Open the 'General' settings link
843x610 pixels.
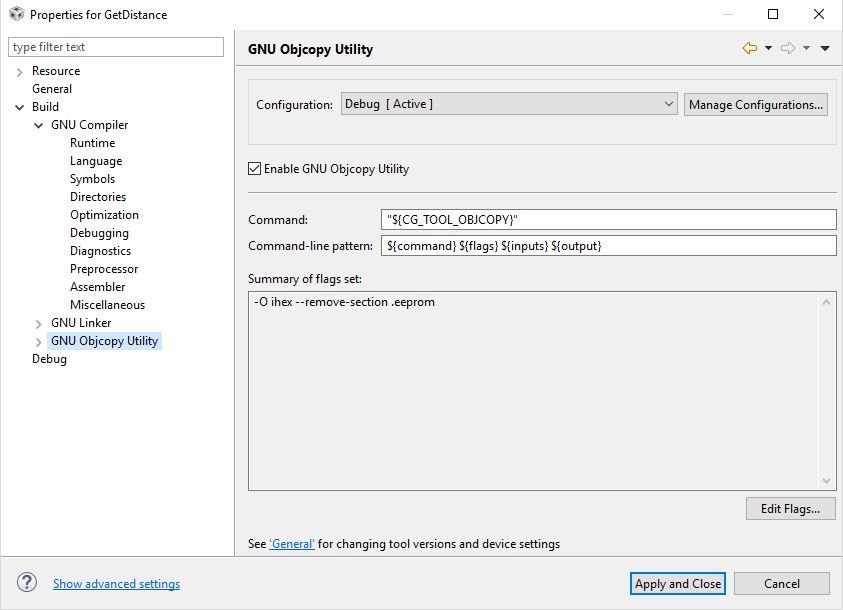tap(292, 544)
